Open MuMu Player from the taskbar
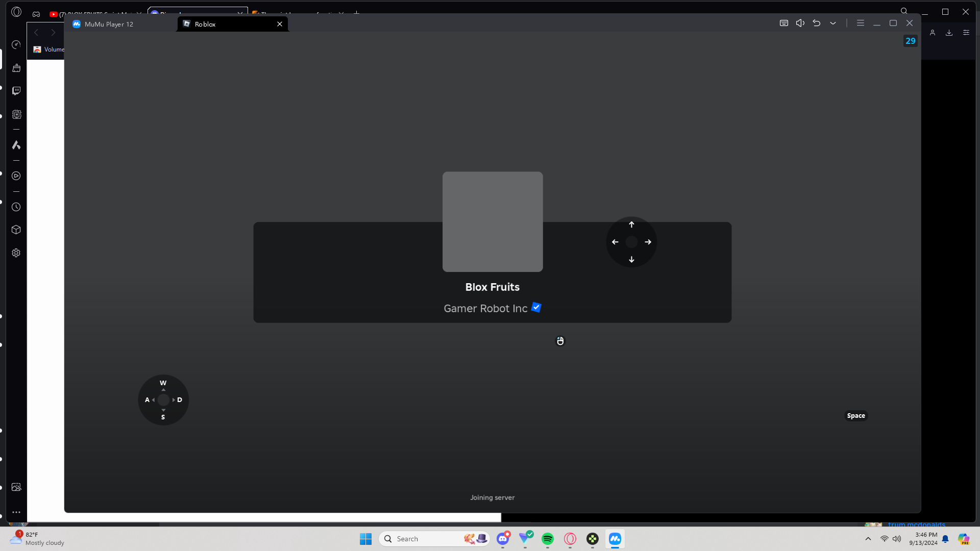Image resolution: width=980 pixels, height=551 pixels. tap(615, 539)
